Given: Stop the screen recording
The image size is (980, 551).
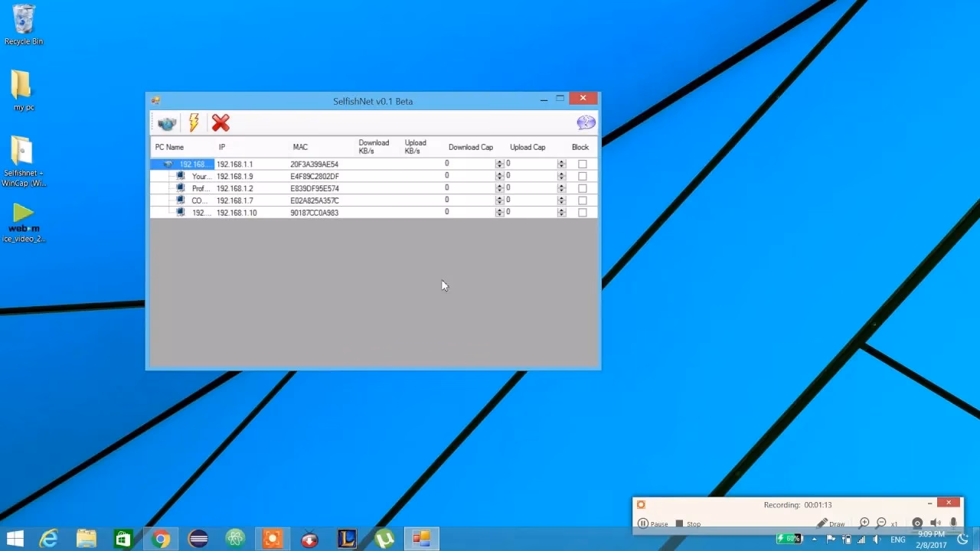Looking at the screenshot, I should tap(688, 523).
